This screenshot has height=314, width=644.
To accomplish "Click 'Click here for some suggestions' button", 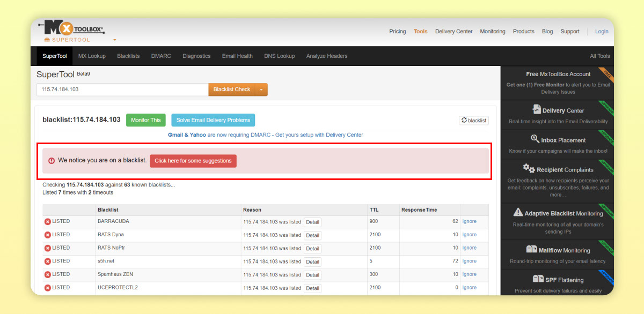I will pos(193,161).
